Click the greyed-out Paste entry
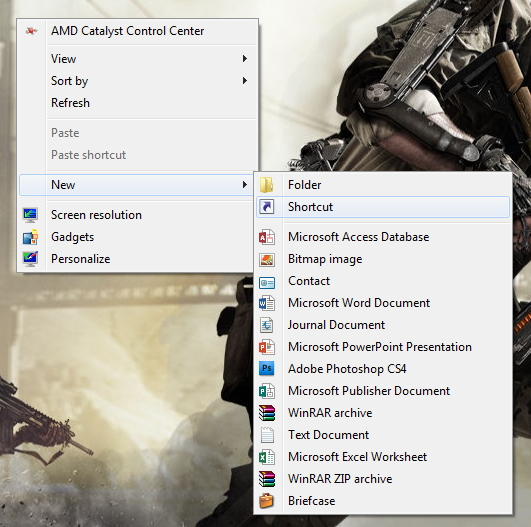The width and height of the screenshot is (531, 527). 137,133
